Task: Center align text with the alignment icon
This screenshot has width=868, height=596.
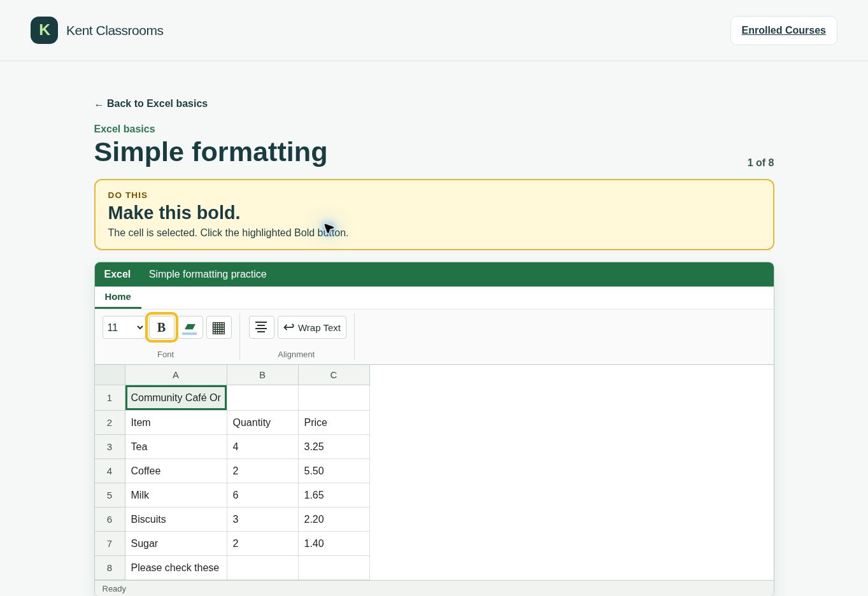Action: click(x=261, y=327)
